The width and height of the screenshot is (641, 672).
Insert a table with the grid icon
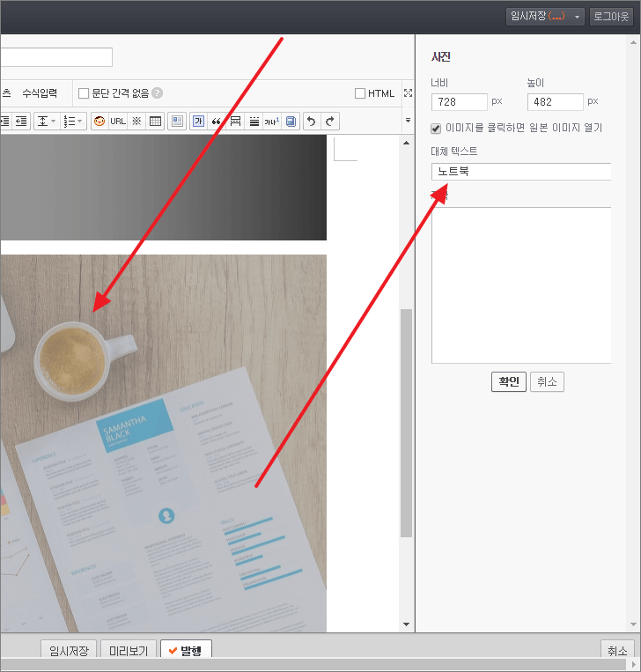[155, 122]
